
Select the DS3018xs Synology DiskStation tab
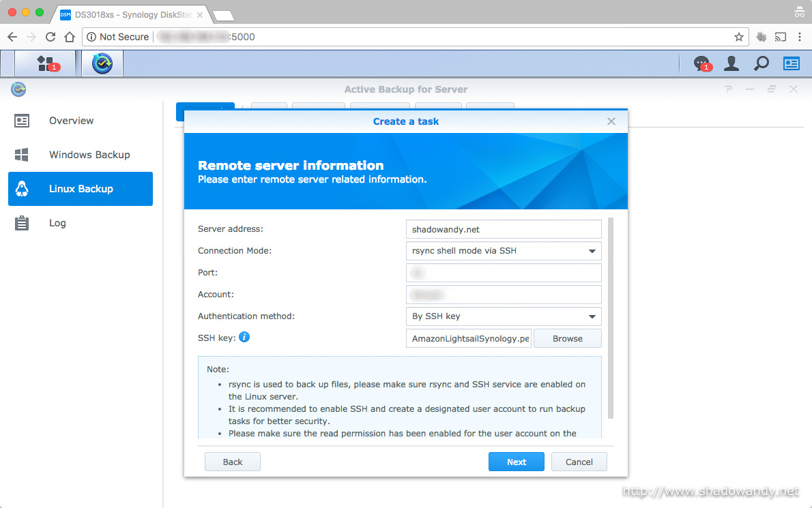[132, 15]
